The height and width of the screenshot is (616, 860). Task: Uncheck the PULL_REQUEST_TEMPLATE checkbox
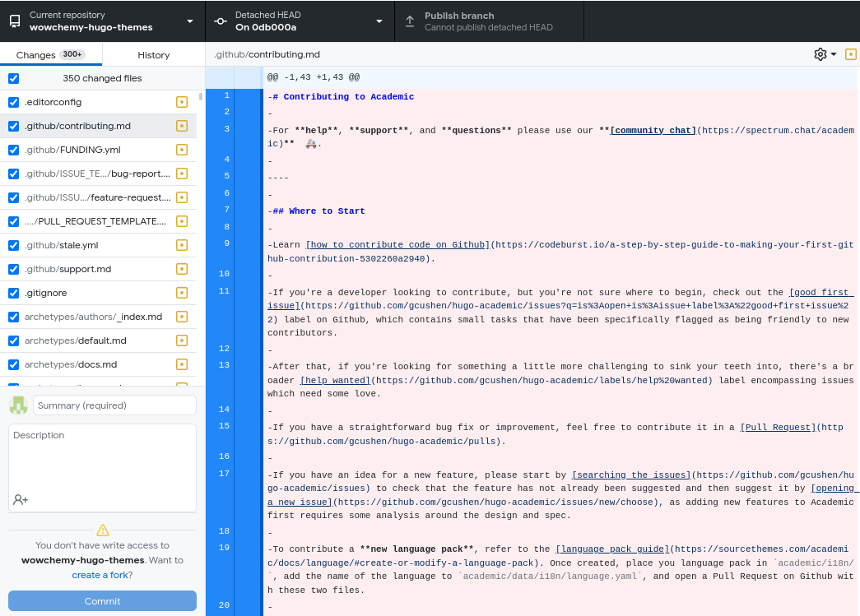pos(14,221)
